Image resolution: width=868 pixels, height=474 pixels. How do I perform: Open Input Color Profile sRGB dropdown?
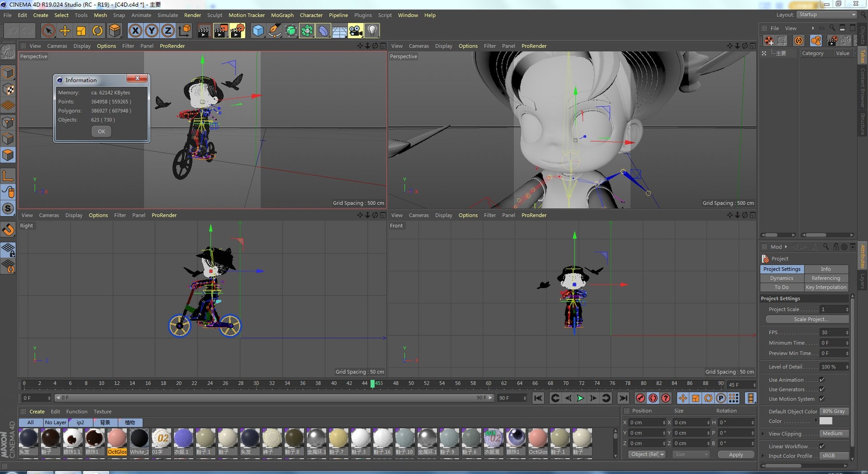point(835,456)
